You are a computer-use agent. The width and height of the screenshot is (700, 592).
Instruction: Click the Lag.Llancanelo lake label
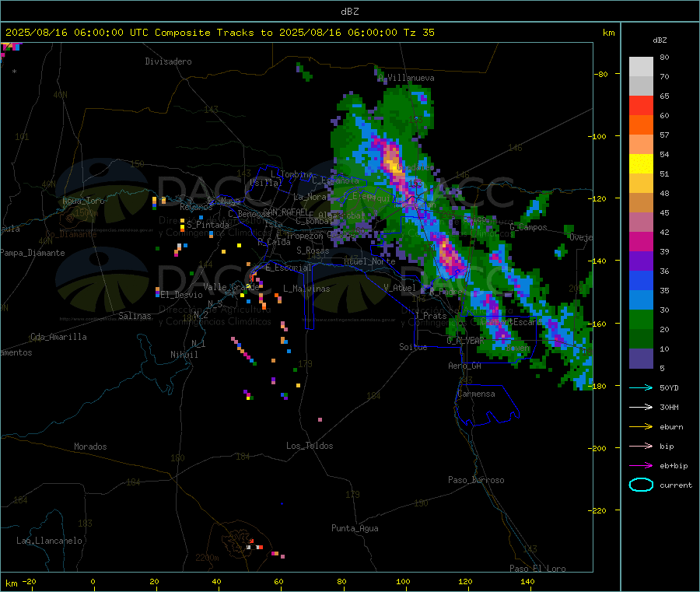tap(50, 541)
